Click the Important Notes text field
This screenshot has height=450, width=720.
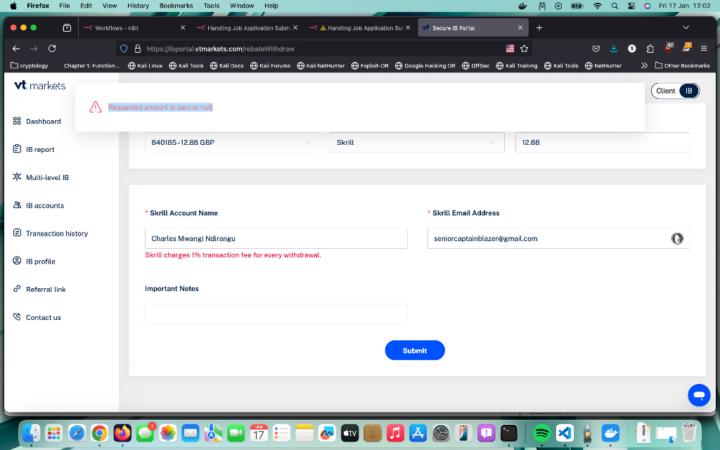point(276,314)
